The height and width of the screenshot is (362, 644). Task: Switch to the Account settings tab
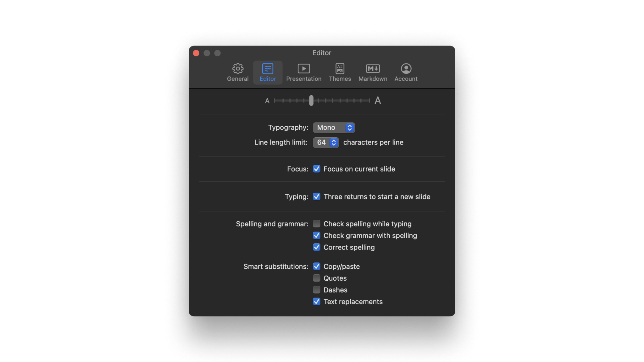click(x=406, y=72)
